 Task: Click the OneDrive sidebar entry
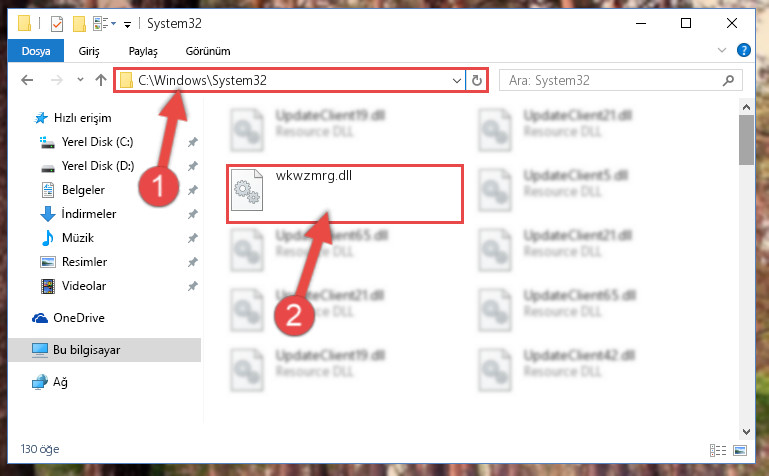[x=79, y=318]
